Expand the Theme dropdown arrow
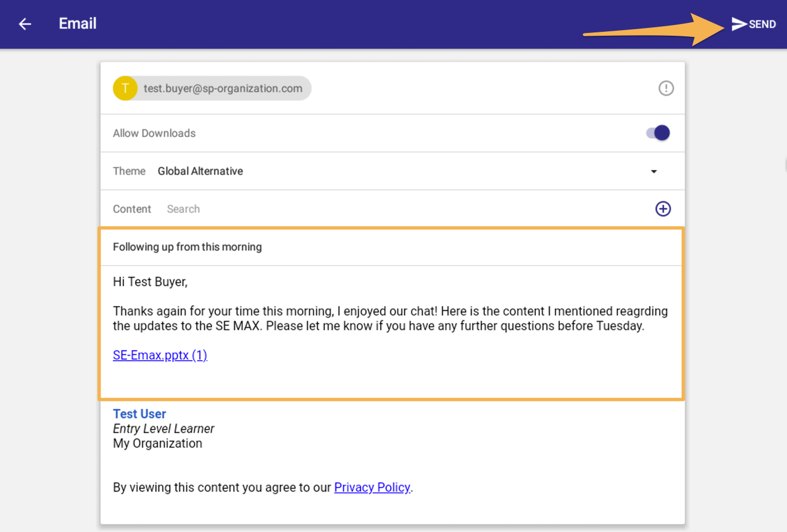This screenshot has width=787, height=532. point(654,171)
